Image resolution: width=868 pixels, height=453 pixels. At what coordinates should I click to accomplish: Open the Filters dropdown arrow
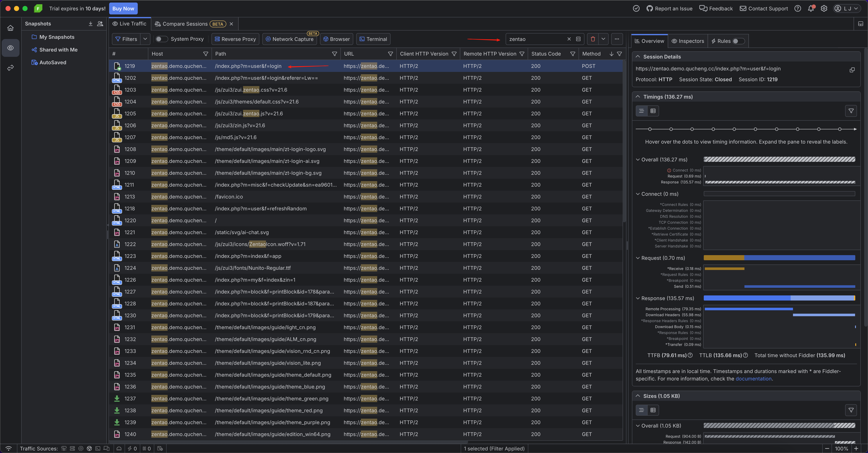[145, 39]
